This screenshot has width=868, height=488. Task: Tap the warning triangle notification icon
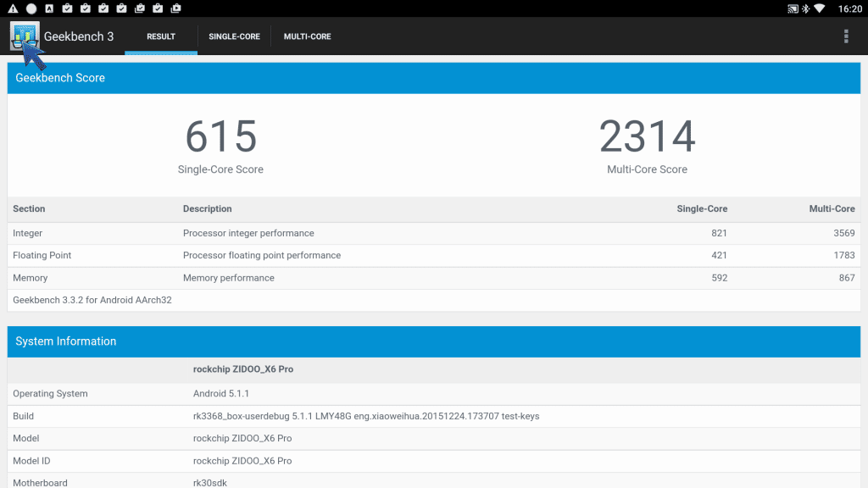pyautogui.click(x=13, y=8)
